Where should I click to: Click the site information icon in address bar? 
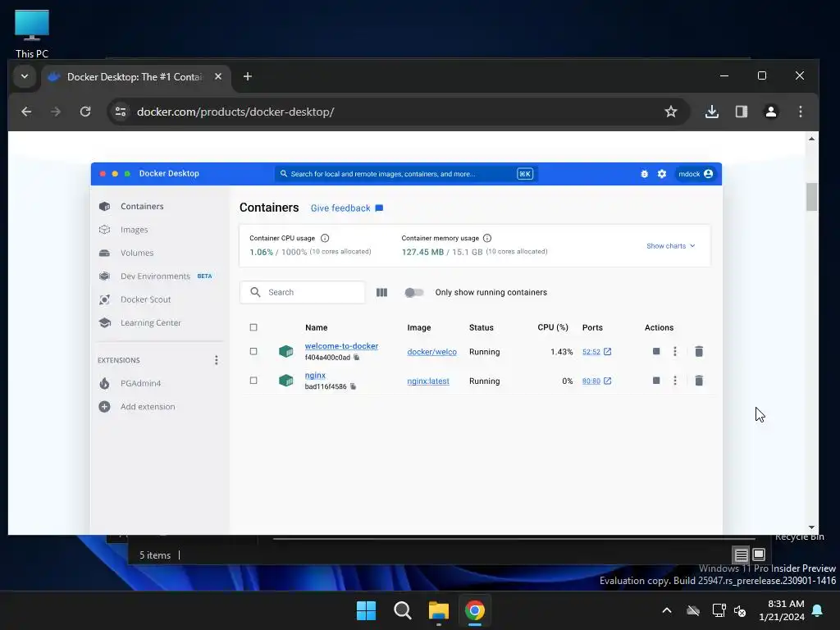pyautogui.click(x=121, y=112)
